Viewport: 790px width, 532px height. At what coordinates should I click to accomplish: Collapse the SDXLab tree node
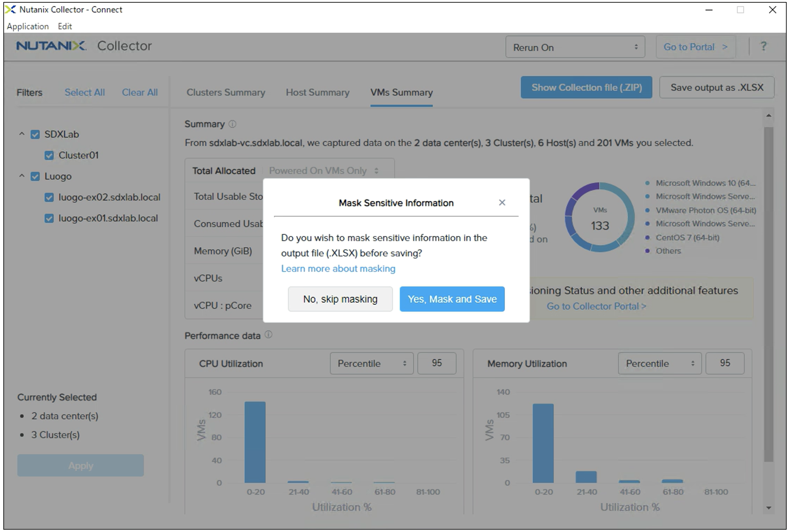(22, 134)
